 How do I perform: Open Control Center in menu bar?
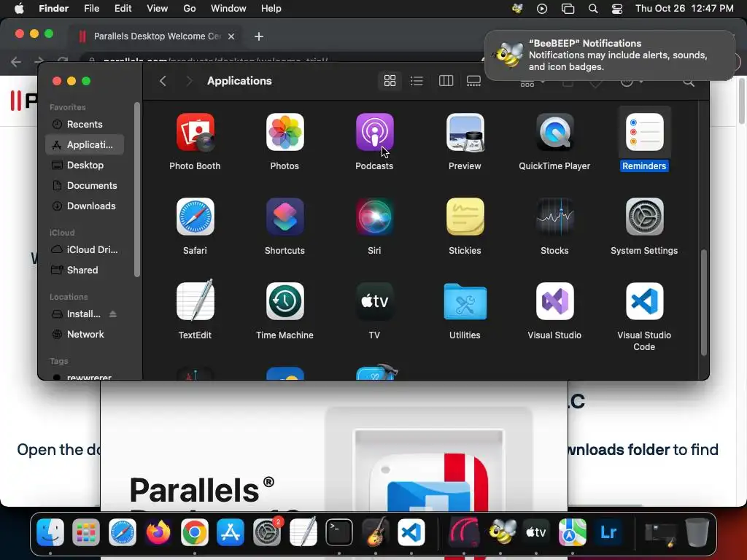point(617,9)
